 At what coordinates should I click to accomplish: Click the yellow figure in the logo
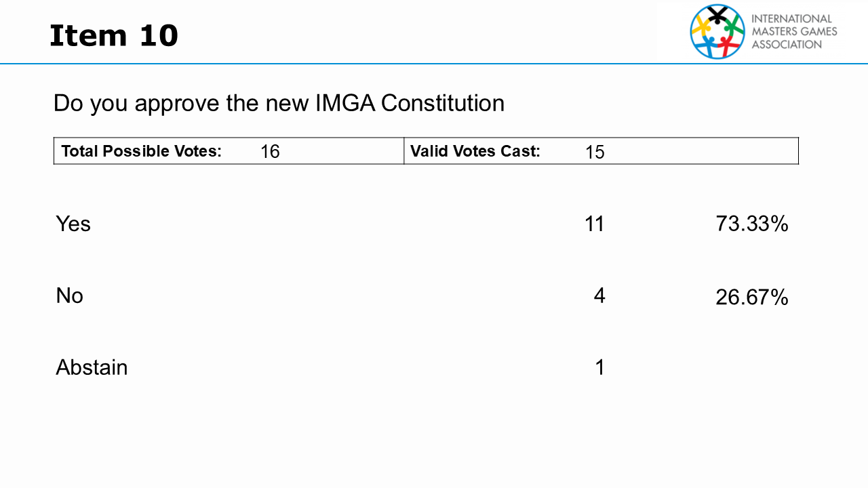(701, 26)
